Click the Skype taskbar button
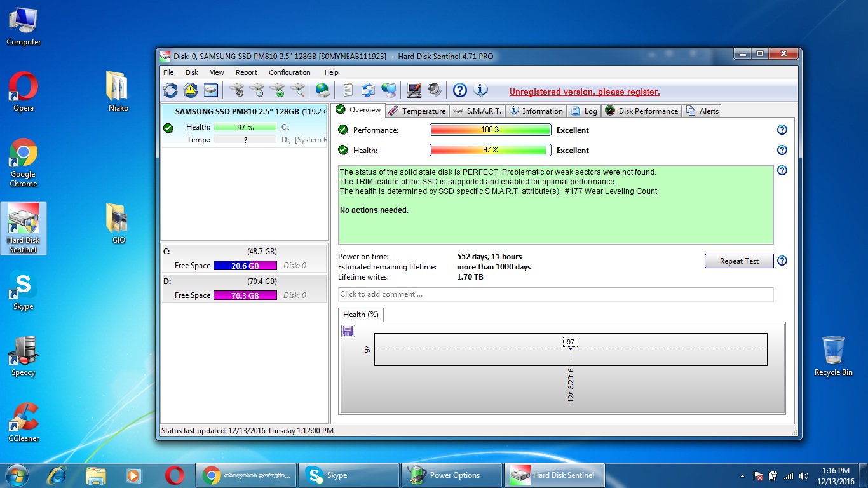 pyautogui.click(x=348, y=475)
